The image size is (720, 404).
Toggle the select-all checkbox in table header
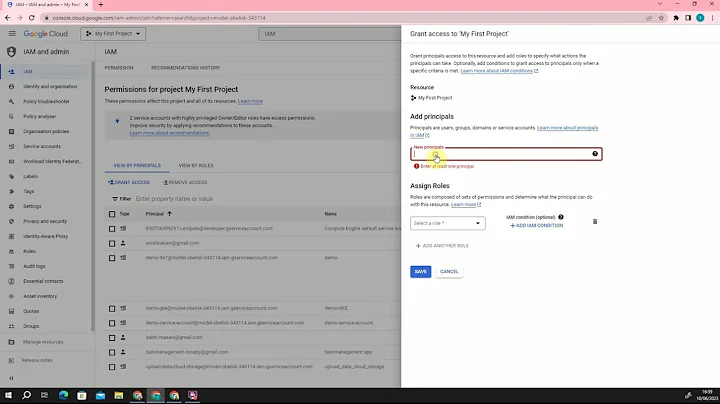point(112,214)
